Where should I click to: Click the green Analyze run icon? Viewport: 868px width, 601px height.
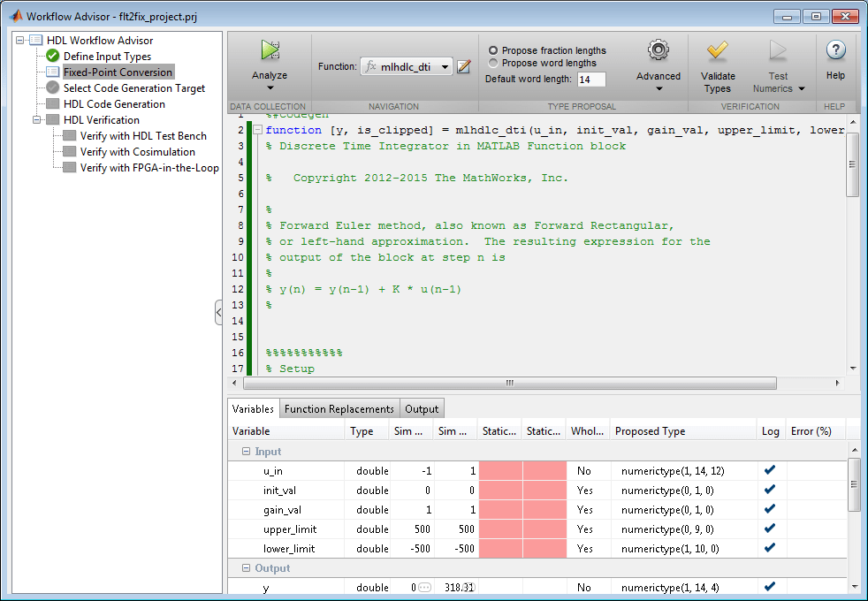click(270, 50)
